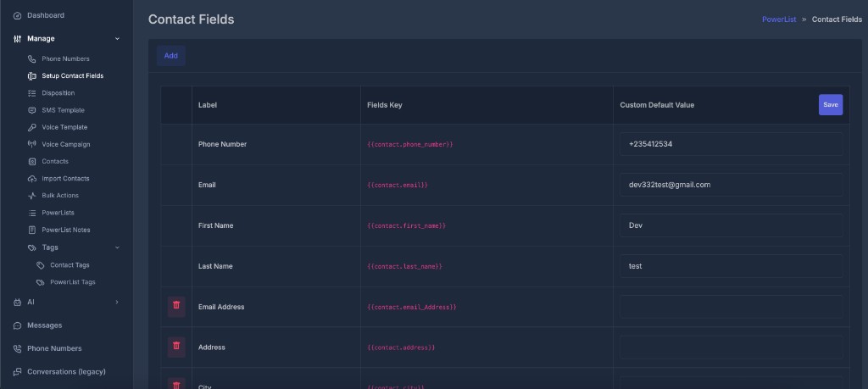This screenshot has height=389, width=868.
Task: Open PowerList Tags submenu item
Action: click(x=73, y=282)
